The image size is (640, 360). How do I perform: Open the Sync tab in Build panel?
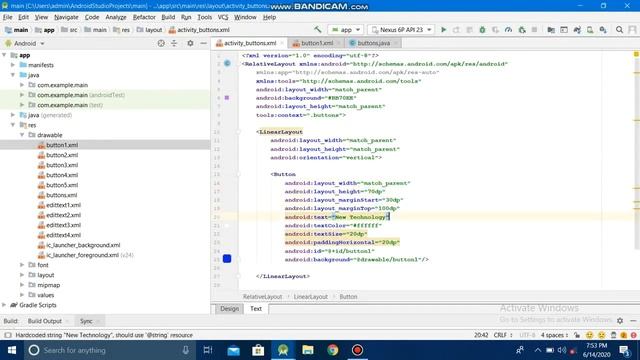(x=86, y=321)
